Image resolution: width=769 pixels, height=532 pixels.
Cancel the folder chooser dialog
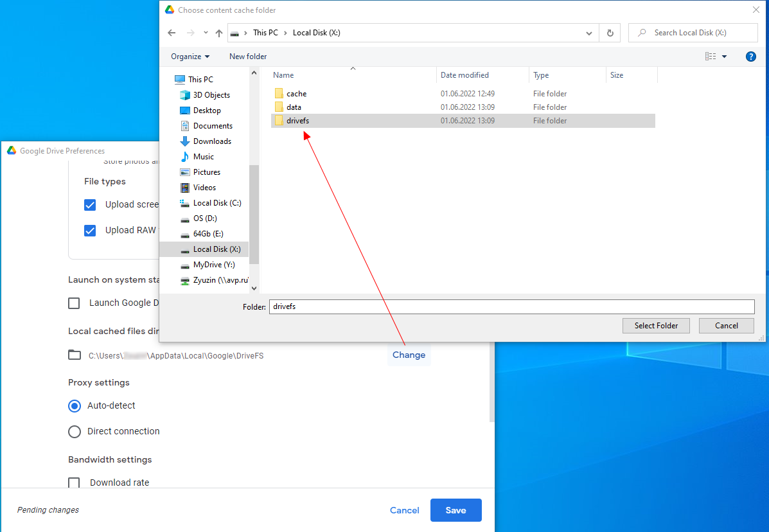(726, 326)
